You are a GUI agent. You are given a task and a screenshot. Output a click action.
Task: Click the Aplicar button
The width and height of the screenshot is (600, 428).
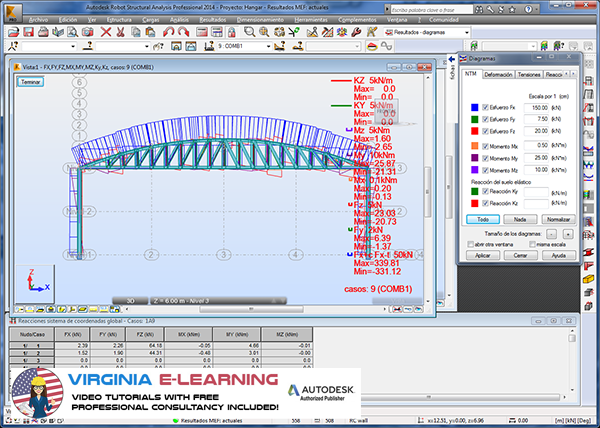[482, 256]
